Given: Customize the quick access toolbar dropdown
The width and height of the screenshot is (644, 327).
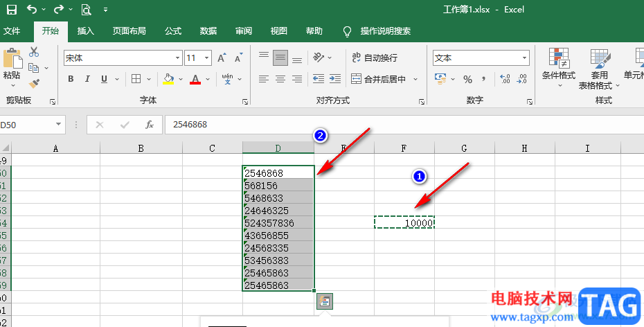Looking at the screenshot, I should (105, 10).
